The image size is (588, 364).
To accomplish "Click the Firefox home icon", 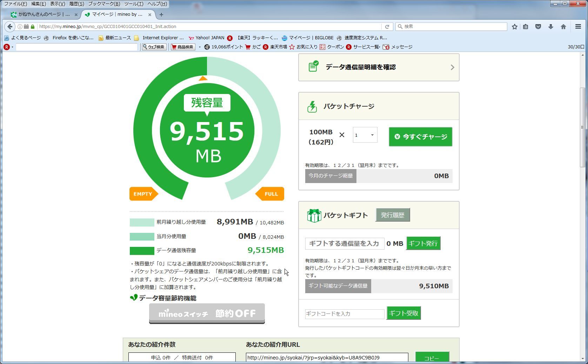I will coord(563,27).
